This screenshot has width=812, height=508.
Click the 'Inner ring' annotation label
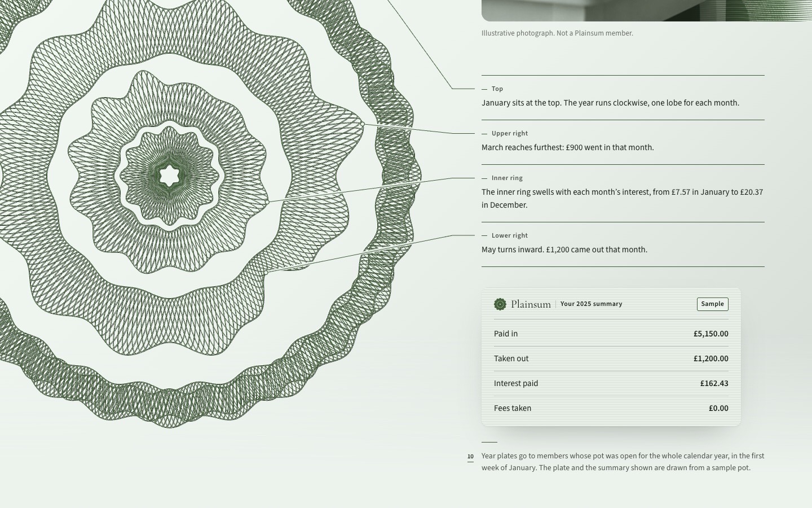[x=507, y=178]
